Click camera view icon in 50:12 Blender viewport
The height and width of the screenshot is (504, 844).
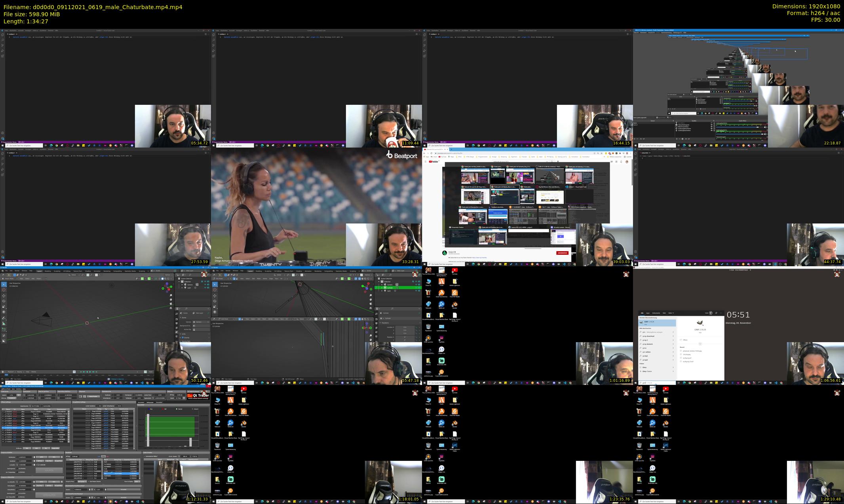click(171, 304)
